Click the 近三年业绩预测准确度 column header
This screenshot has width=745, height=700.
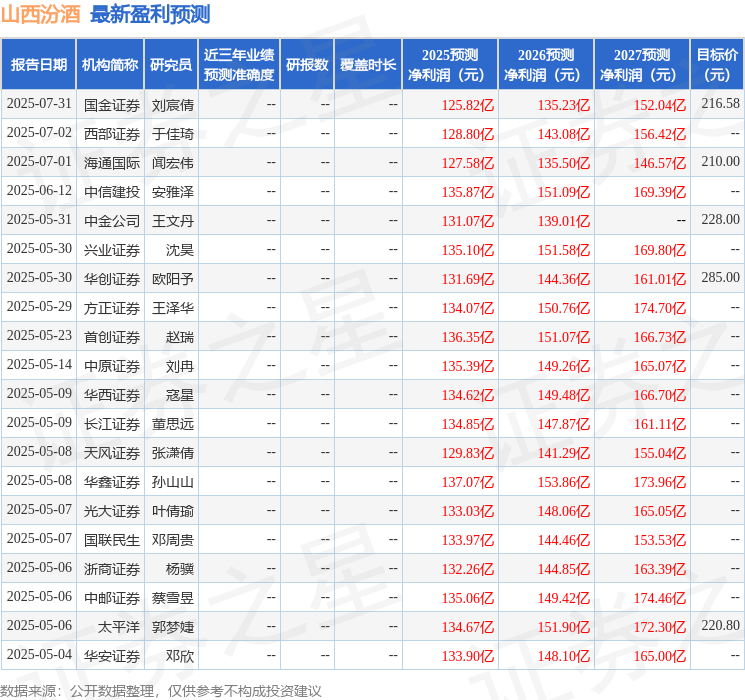pyautogui.click(x=239, y=64)
